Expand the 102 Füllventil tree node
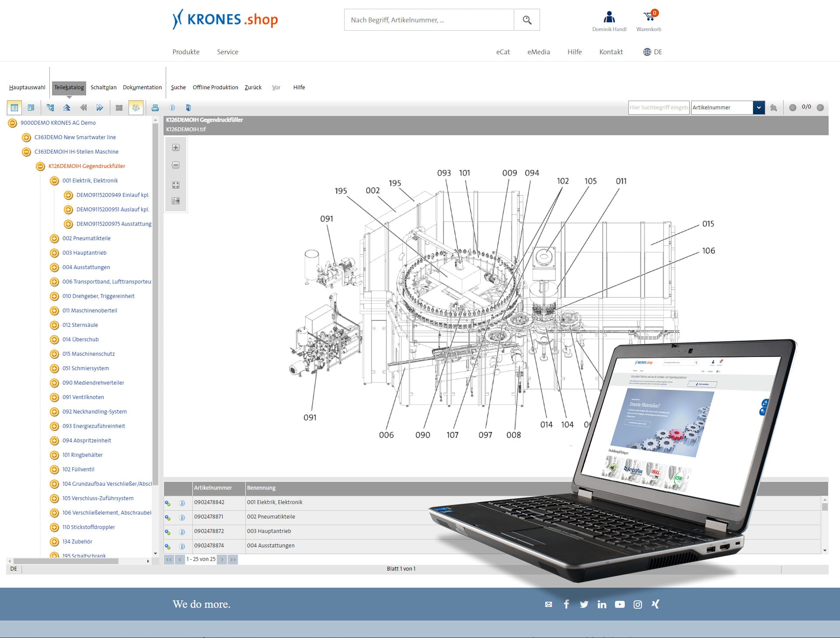Screen dimensions: 840x638 [x=54, y=470]
